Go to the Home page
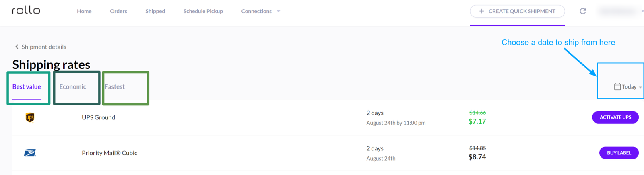644x175 pixels. (84, 11)
